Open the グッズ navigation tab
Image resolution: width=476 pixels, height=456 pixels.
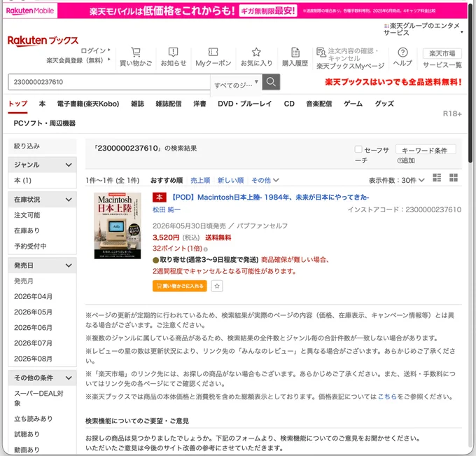click(384, 104)
